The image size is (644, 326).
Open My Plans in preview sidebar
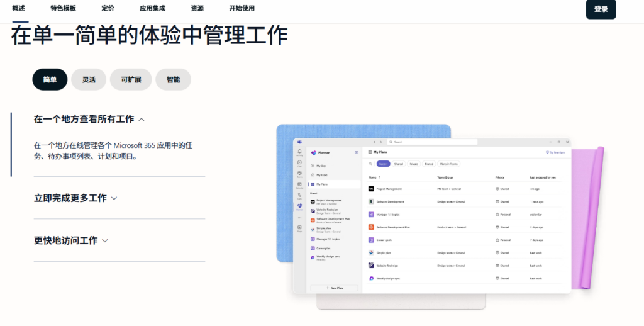[333, 184]
